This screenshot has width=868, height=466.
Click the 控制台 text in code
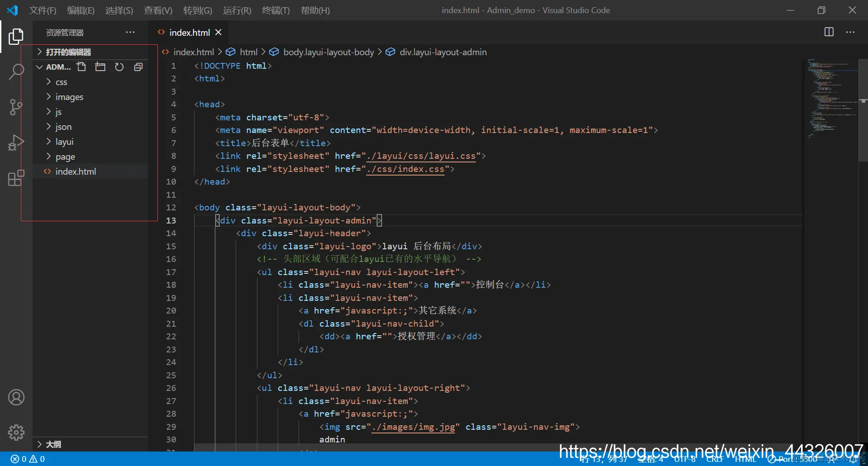pos(490,285)
